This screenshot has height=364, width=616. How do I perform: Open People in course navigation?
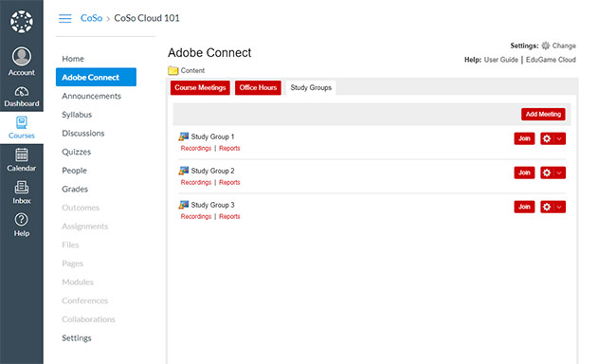(x=74, y=171)
